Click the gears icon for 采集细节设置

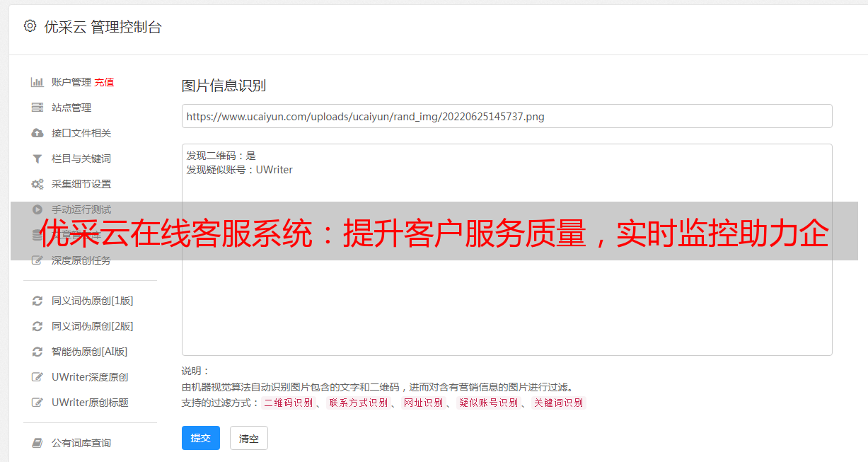point(37,184)
